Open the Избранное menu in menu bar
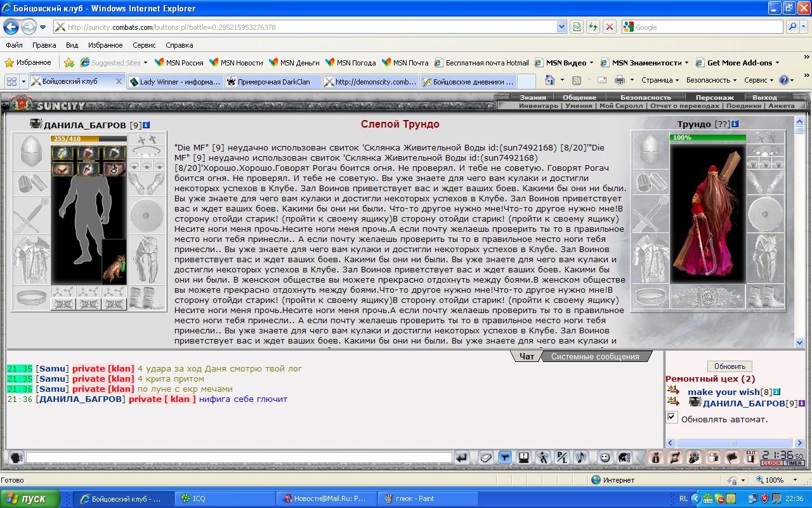Image resolution: width=812 pixels, height=508 pixels. click(105, 45)
